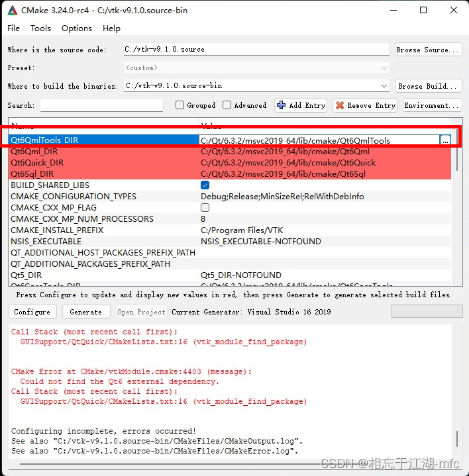The height and width of the screenshot is (476, 469).
Task: Enable the CMAKE_CXX_MP_FLAG checkbox
Action: [205, 208]
